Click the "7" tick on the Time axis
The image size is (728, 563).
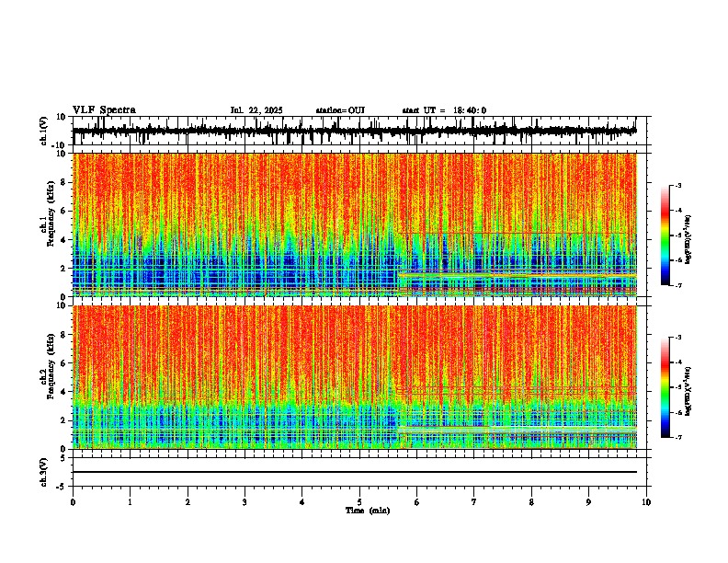tap(474, 502)
